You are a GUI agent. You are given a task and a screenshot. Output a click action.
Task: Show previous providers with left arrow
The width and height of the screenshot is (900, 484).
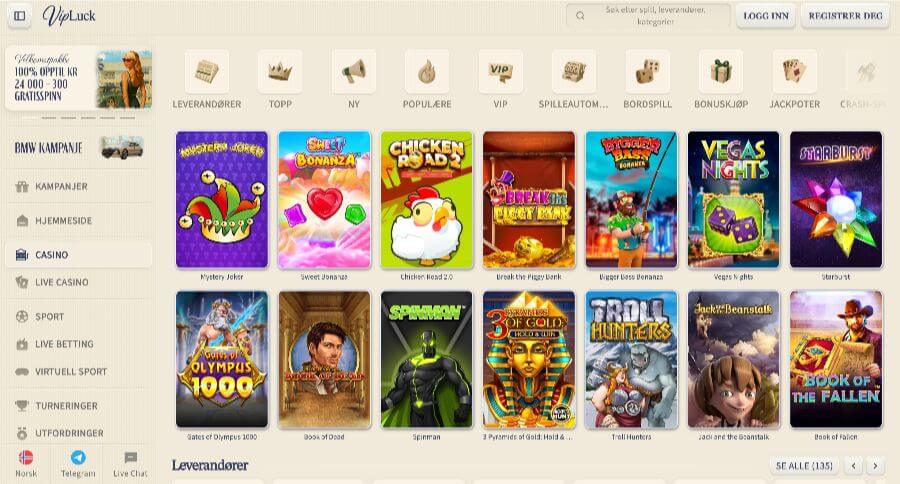click(854, 466)
